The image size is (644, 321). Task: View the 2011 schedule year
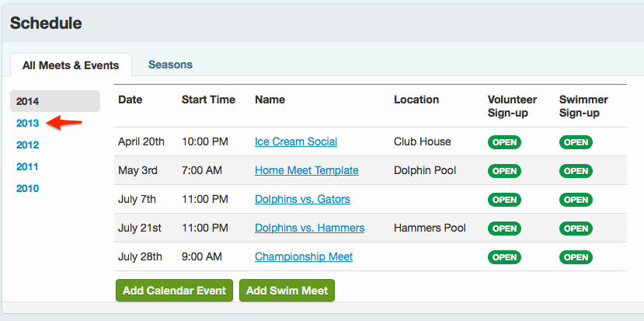pyautogui.click(x=28, y=166)
